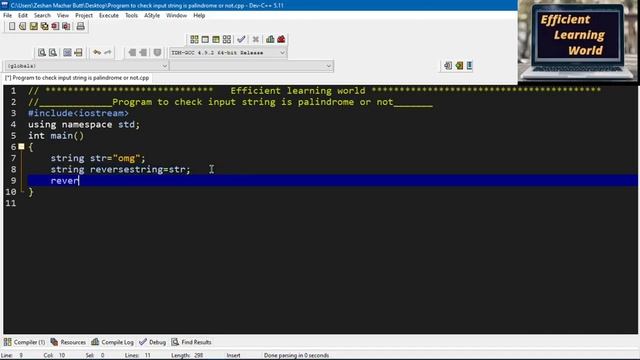
Task: Open the Execute menu
Action: pyautogui.click(x=109, y=16)
